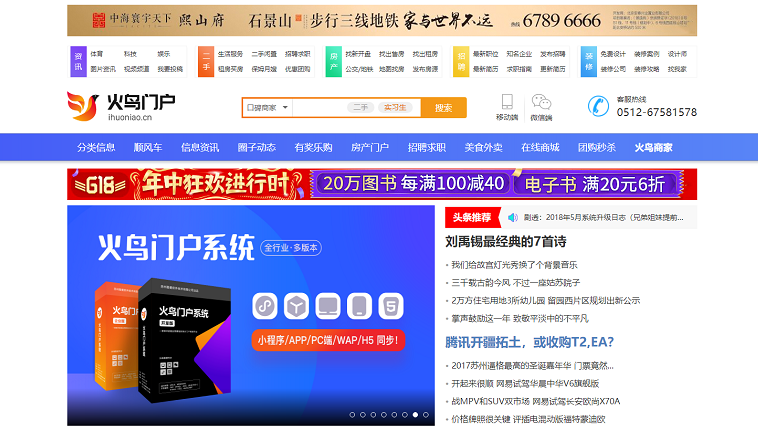This screenshot has height=433, width=758.
Task: Click the orange 搜索 button
Action: [x=443, y=107]
